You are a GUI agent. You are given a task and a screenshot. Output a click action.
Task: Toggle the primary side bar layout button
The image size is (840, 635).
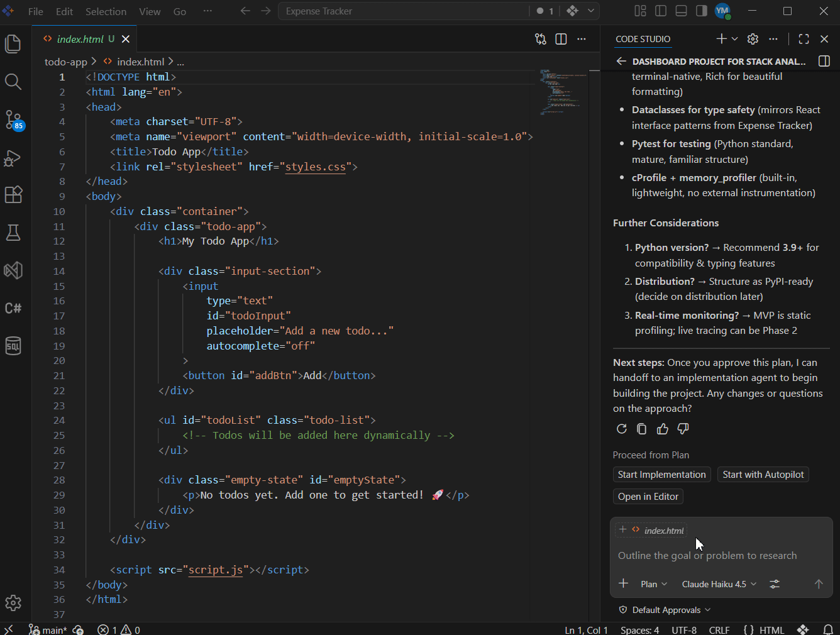click(x=661, y=11)
